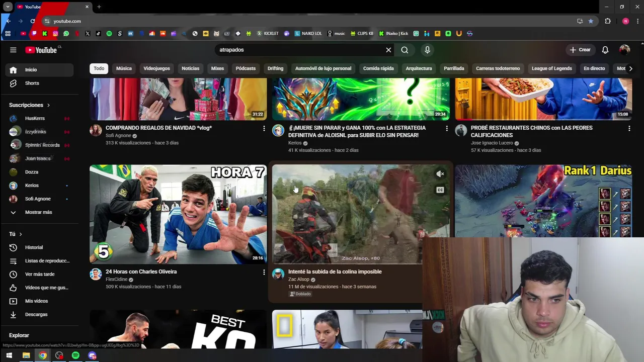
Task: Open Kerios subscription in sidebar
Action: (x=40, y=186)
